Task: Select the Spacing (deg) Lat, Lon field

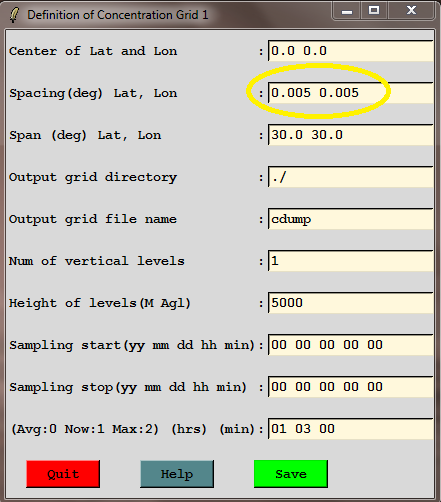Action: 351,93
